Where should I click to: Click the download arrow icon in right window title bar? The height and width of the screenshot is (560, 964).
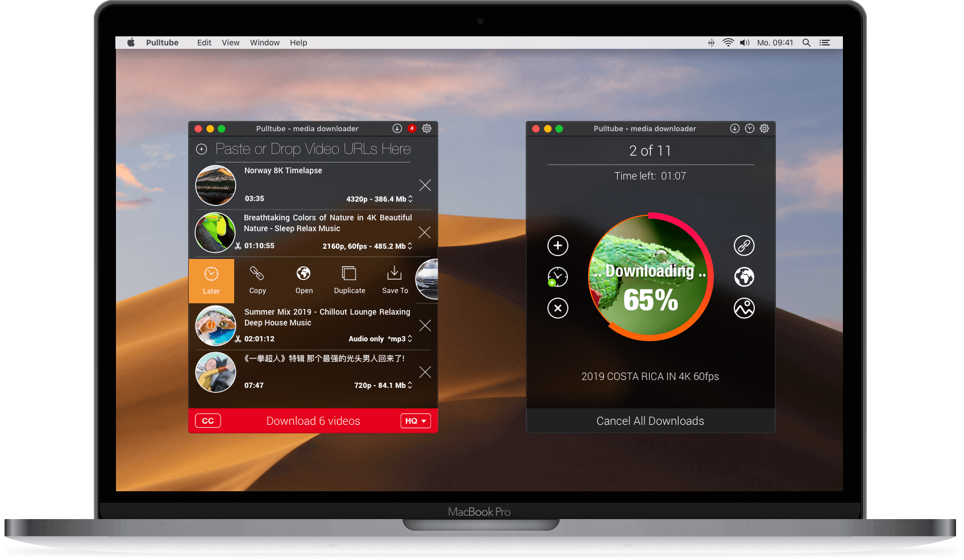[735, 128]
